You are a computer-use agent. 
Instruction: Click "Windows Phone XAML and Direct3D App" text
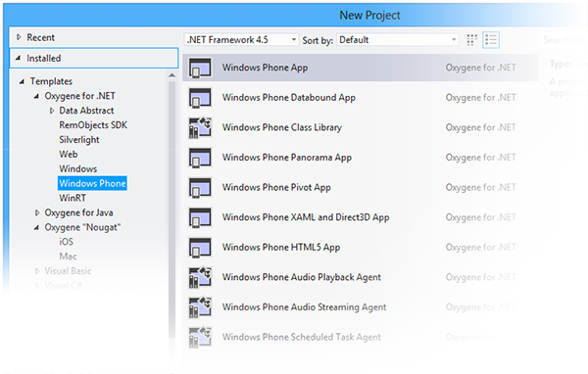pyautogui.click(x=306, y=217)
